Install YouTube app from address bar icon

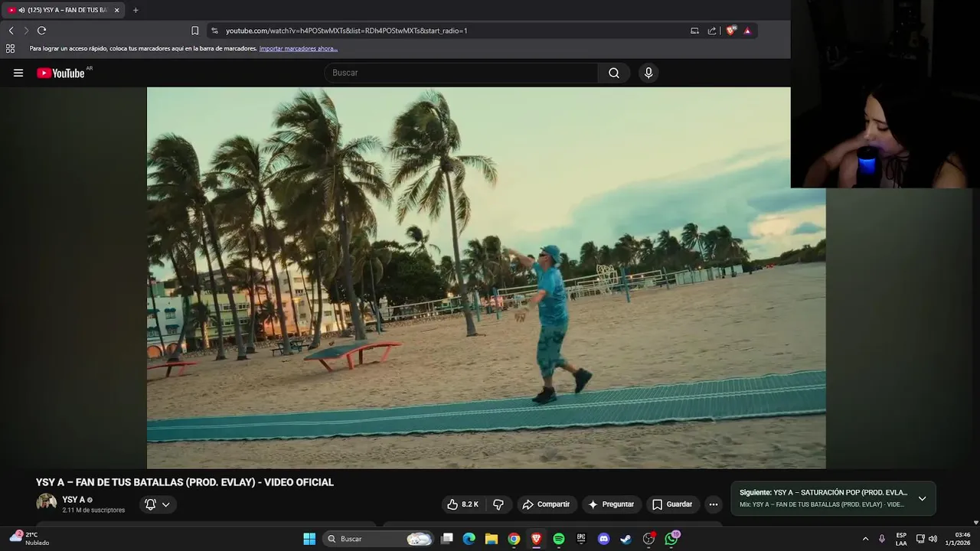(x=694, y=31)
